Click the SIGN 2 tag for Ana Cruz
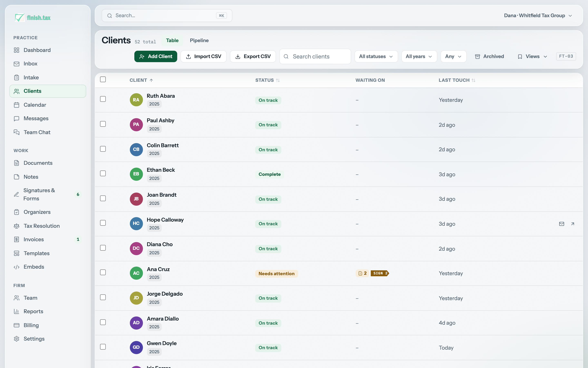This screenshot has height=368, width=588. (x=380, y=273)
